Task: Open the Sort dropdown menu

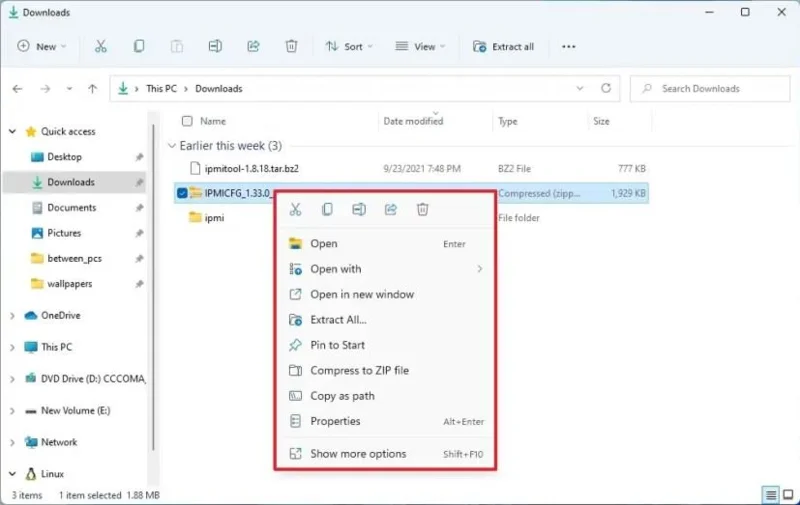Action: (349, 46)
